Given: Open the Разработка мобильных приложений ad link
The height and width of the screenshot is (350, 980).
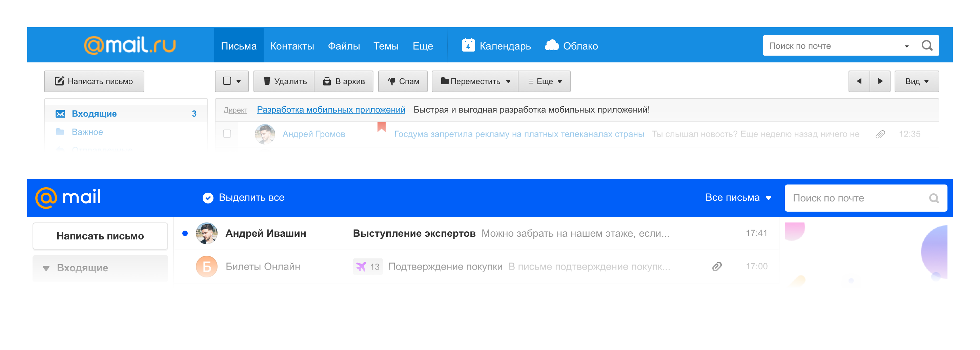Looking at the screenshot, I should coord(331,110).
